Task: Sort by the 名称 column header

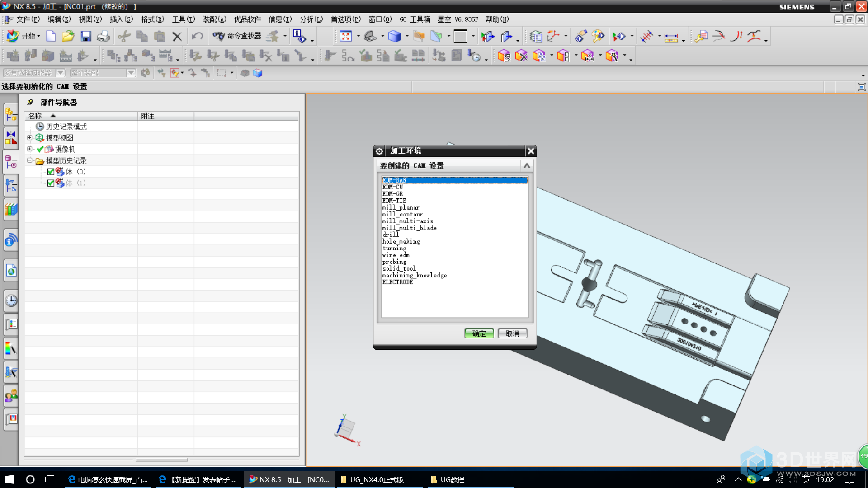Action: 81,116
